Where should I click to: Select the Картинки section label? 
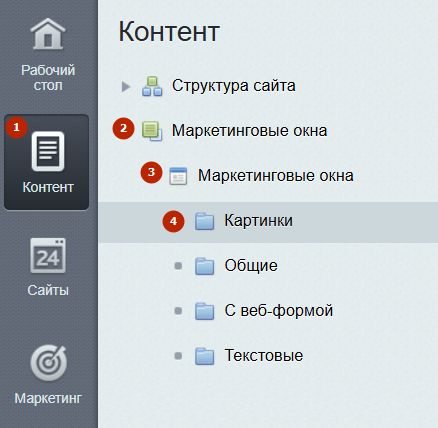258,220
